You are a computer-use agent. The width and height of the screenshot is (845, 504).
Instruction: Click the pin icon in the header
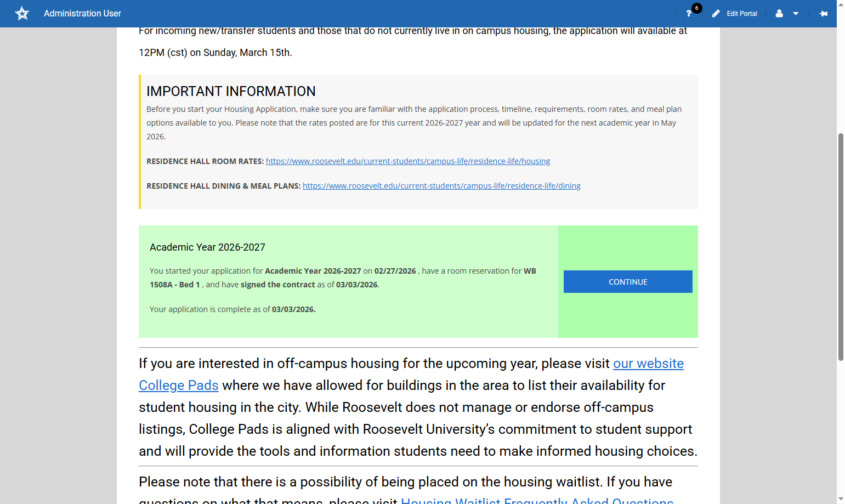823,14
